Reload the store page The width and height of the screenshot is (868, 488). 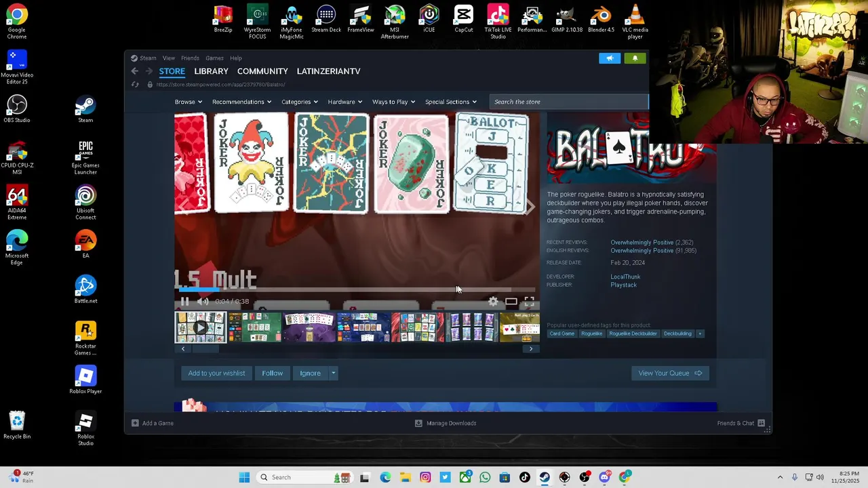pyautogui.click(x=135, y=85)
